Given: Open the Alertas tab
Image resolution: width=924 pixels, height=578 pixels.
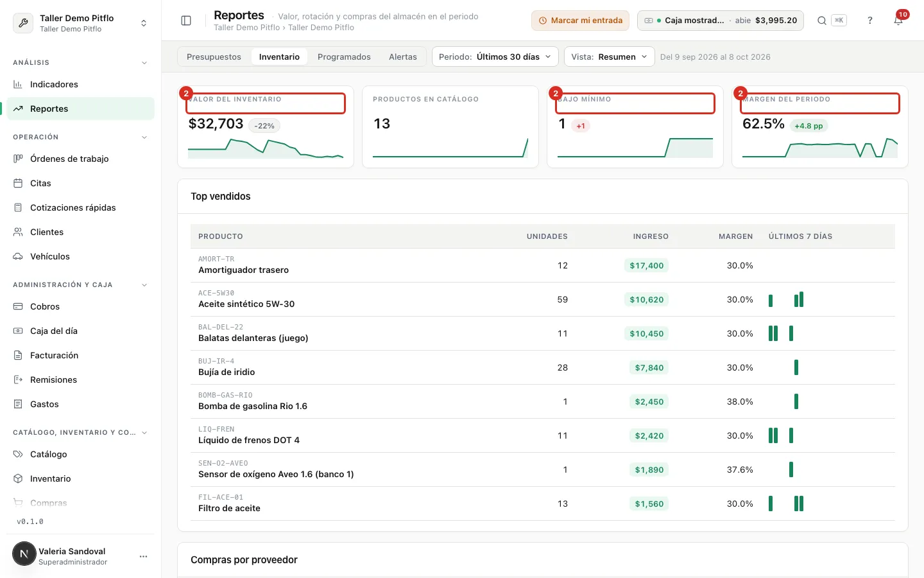Looking at the screenshot, I should tap(403, 57).
